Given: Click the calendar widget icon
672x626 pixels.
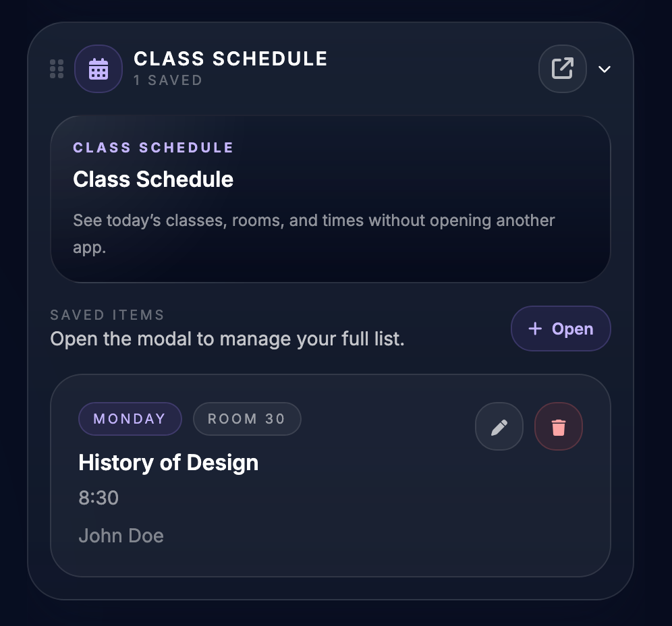Looking at the screenshot, I should [x=99, y=68].
